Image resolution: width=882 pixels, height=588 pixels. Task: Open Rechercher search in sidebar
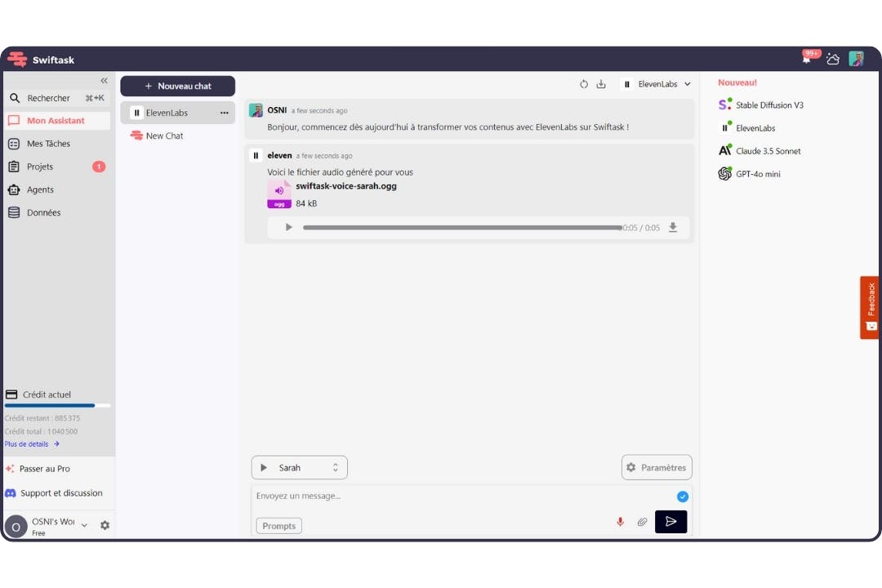(57, 98)
